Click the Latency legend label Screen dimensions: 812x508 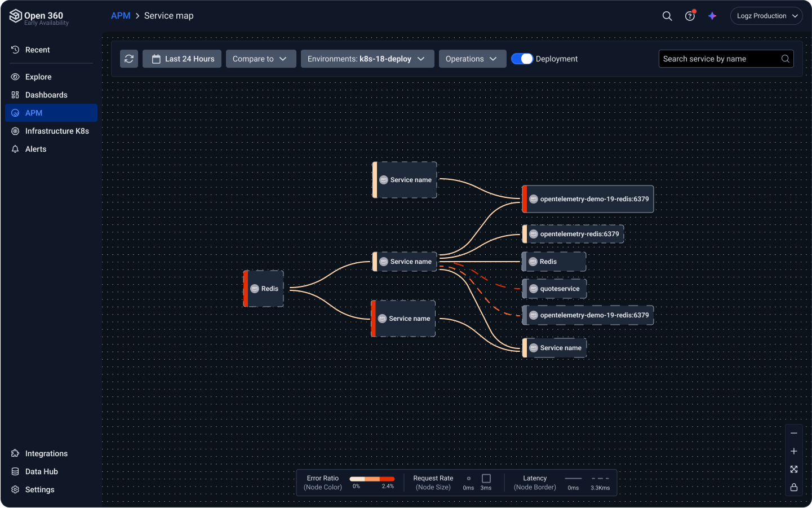[535, 478]
